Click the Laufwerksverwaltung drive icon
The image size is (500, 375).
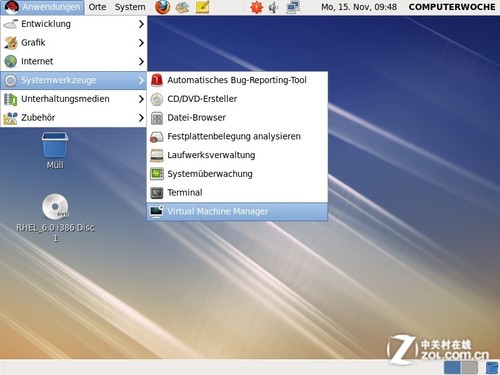tap(157, 155)
